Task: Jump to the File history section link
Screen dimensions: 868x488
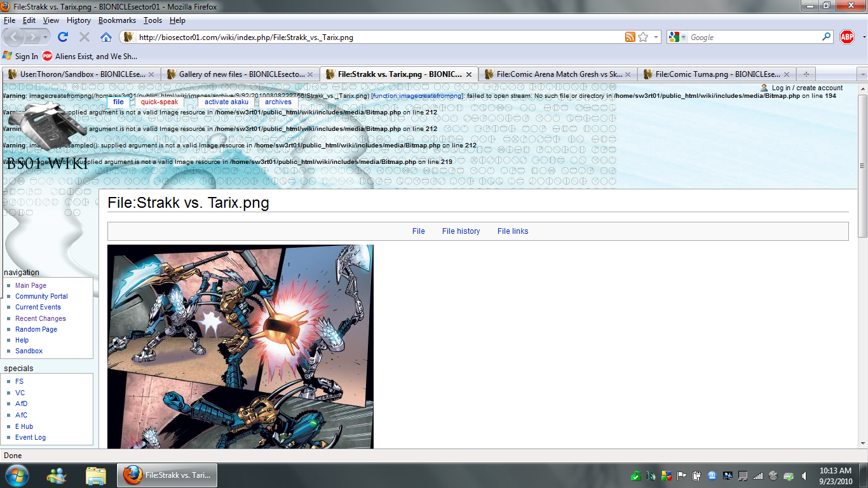Action: (x=461, y=231)
